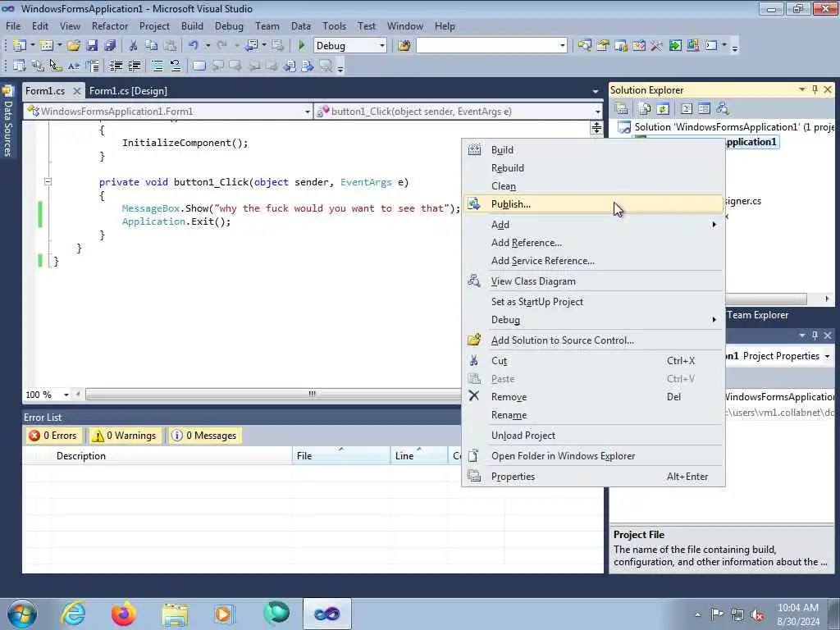Close the Form1.cs tab
Viewport: 840px width, 630px height.
pos(77,91)
